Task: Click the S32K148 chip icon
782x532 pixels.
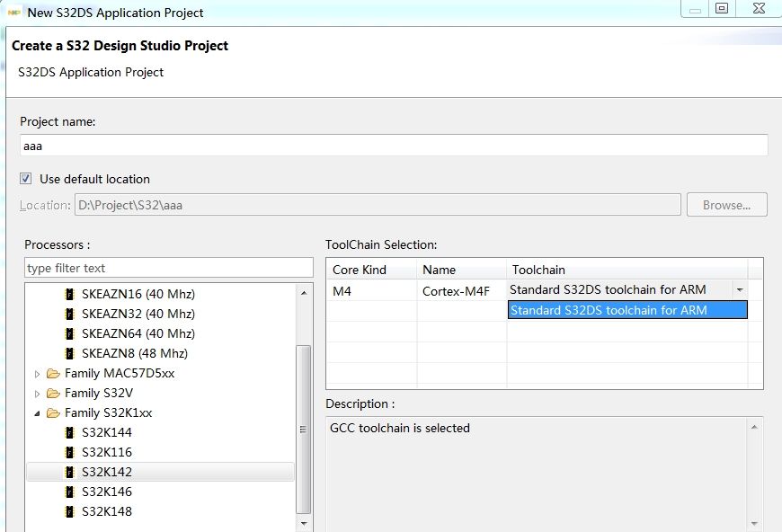Action: point(69,511)
